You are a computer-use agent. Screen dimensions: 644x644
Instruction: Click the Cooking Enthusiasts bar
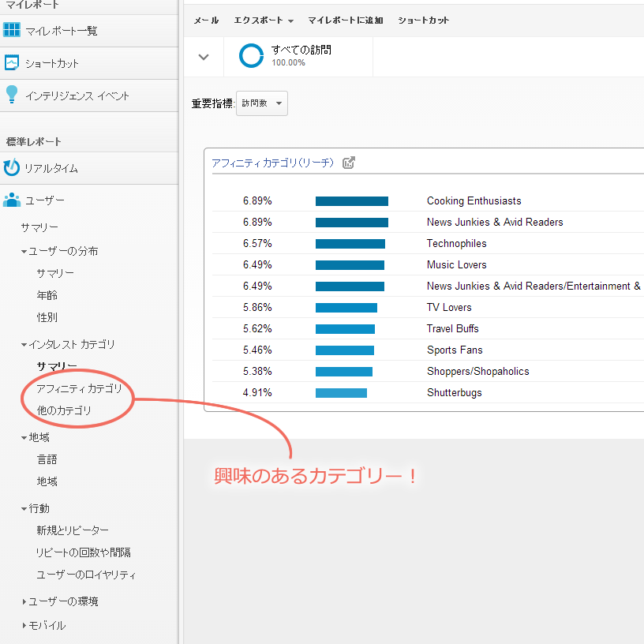(x=352, y=201)
